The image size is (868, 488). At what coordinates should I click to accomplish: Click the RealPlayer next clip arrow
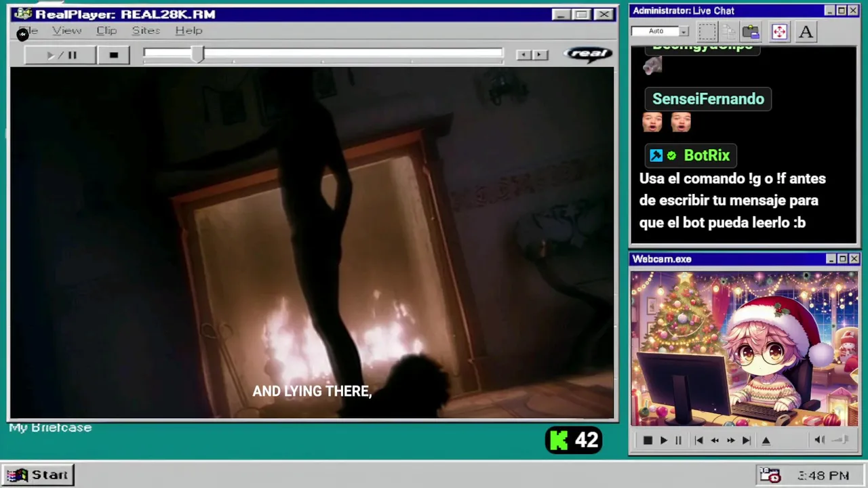tap(540, 55)
